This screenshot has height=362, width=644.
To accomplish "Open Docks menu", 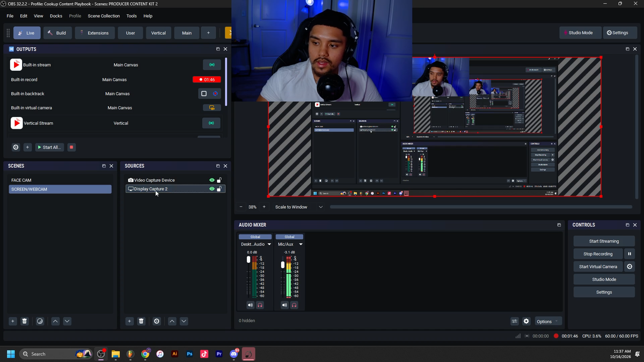I will point(56,16).
